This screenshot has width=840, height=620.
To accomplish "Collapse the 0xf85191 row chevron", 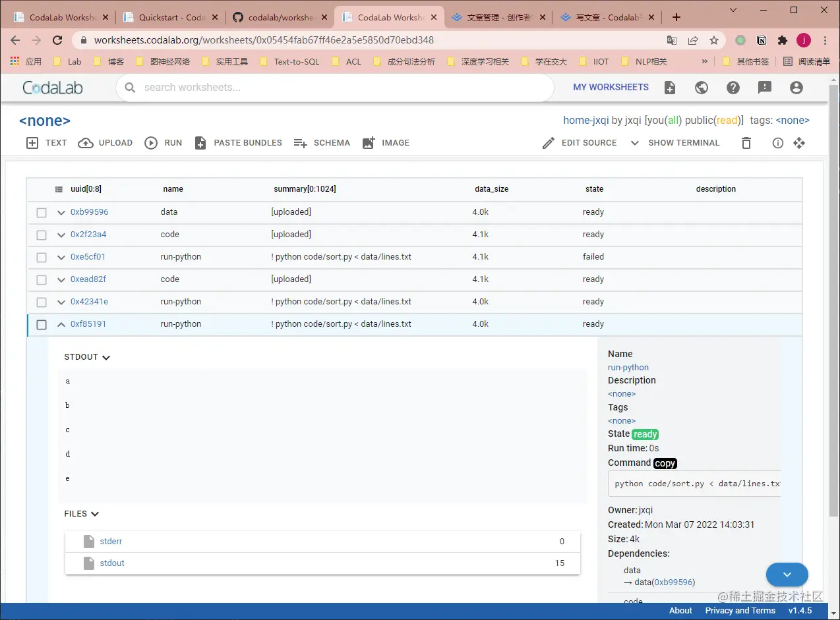I will [x=61, y=325].
